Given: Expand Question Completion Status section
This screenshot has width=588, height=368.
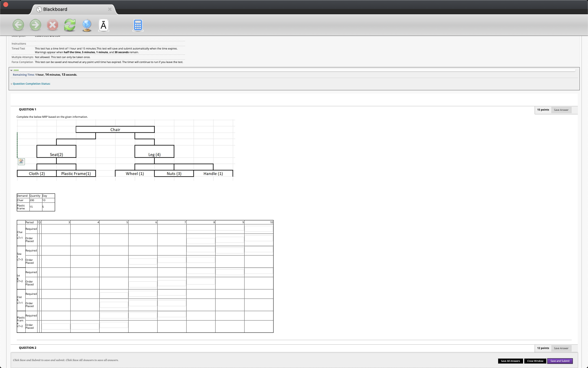Looking at the screenshot, I should [x=31, y=84].
